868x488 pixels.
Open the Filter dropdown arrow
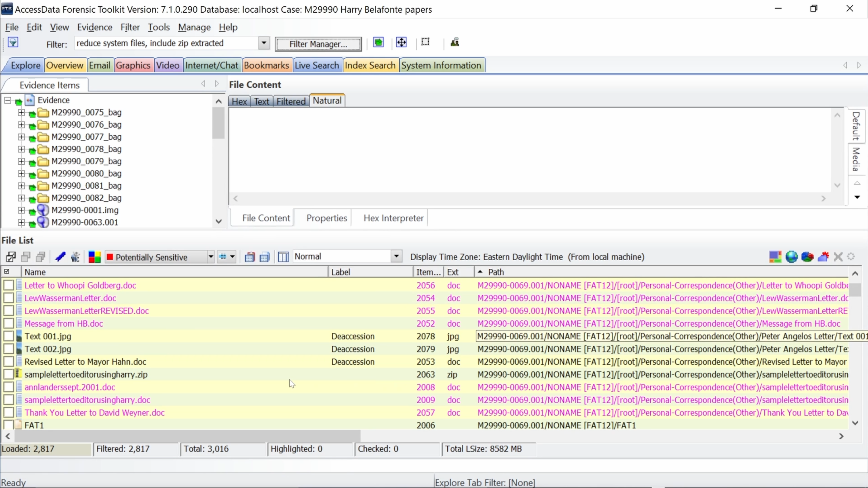[264, 43]
